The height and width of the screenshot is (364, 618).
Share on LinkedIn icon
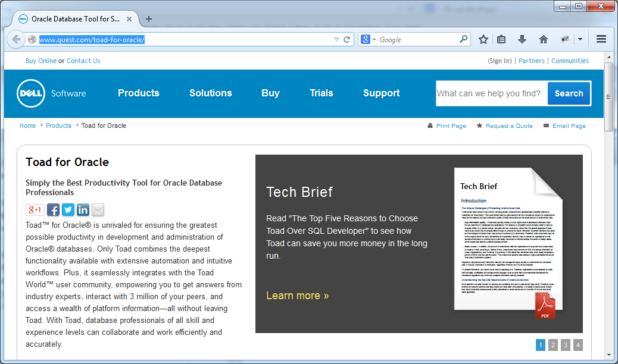click(x=83, y=210)
